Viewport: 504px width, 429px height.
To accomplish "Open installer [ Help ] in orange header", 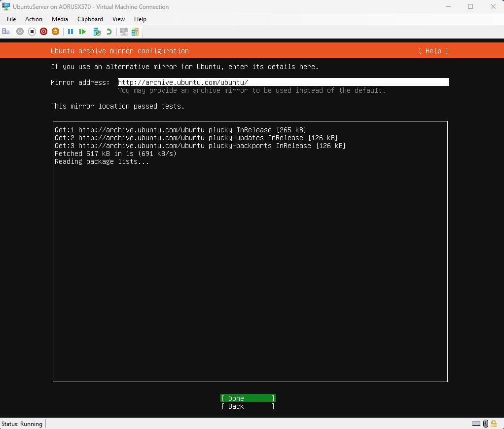I will coord(433,51).
